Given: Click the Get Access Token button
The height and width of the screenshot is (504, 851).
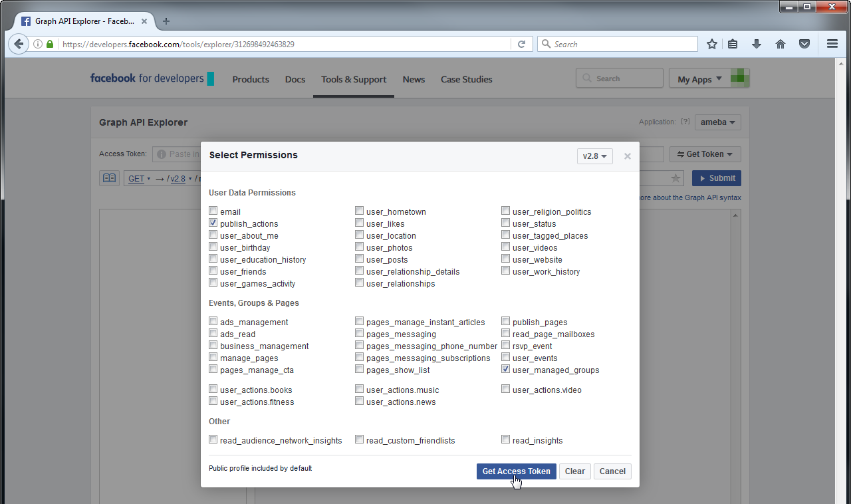Looking at the screenshot, I should 517,471.
